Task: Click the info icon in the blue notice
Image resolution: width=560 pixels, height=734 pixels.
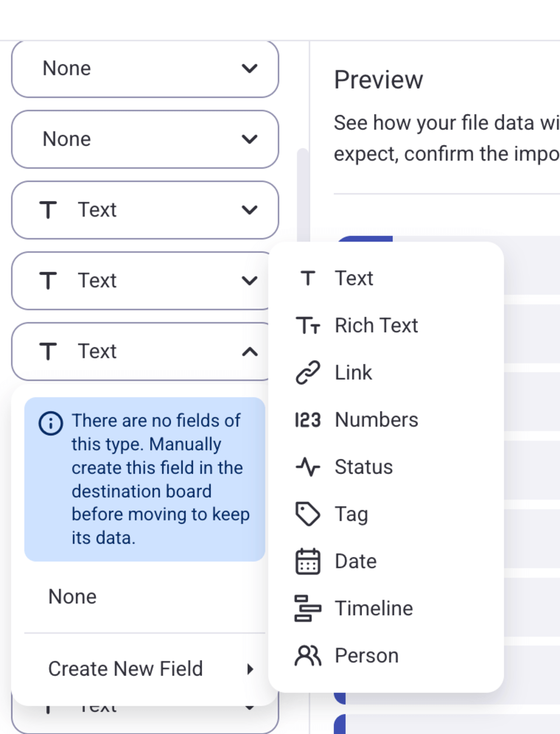Action: pos(50,424)
